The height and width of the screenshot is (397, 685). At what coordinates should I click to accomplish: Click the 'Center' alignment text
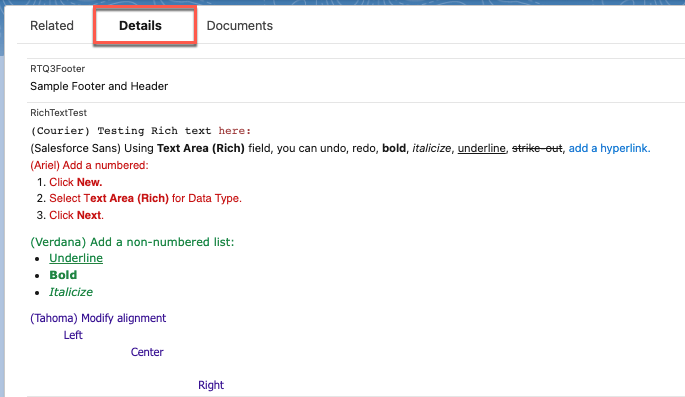147,352
